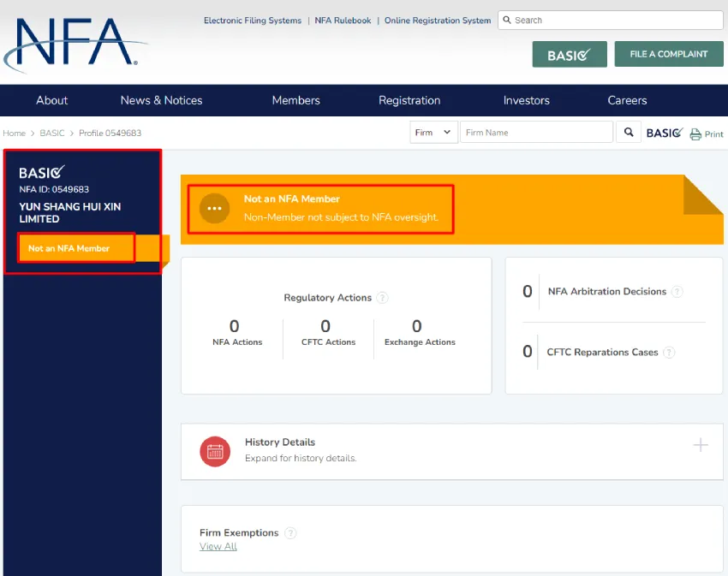Image resolution: width=728 pixels, height=576 pixels.
Task: Click View All under Firm Exemptions
Action: point(218,546)
